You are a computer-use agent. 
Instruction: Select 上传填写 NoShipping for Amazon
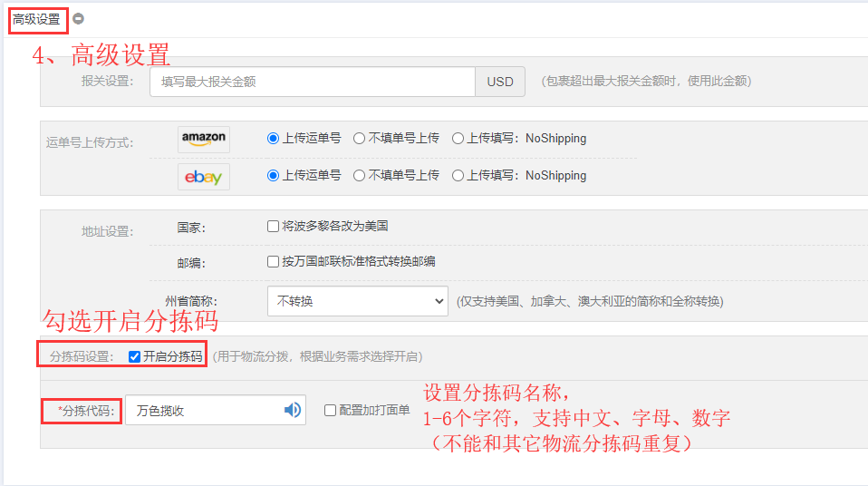(x=458, y=139)
